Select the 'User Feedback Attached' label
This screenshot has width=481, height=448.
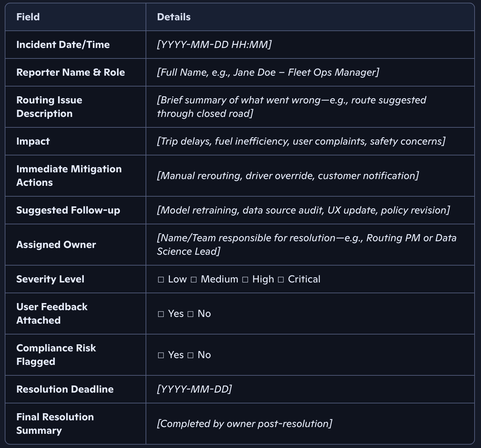52,314
